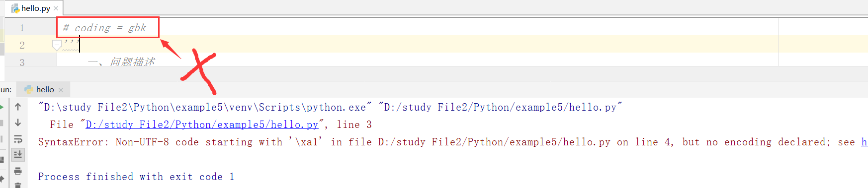Jump down the stack trace with down arrow

[x=18, y=123]
